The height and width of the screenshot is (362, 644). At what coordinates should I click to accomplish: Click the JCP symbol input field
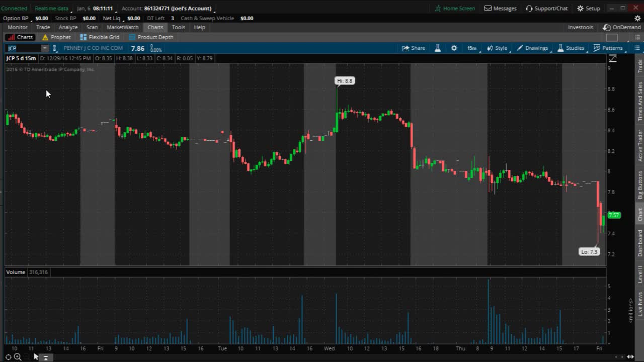pyautogui.click(x=23, y=48)
